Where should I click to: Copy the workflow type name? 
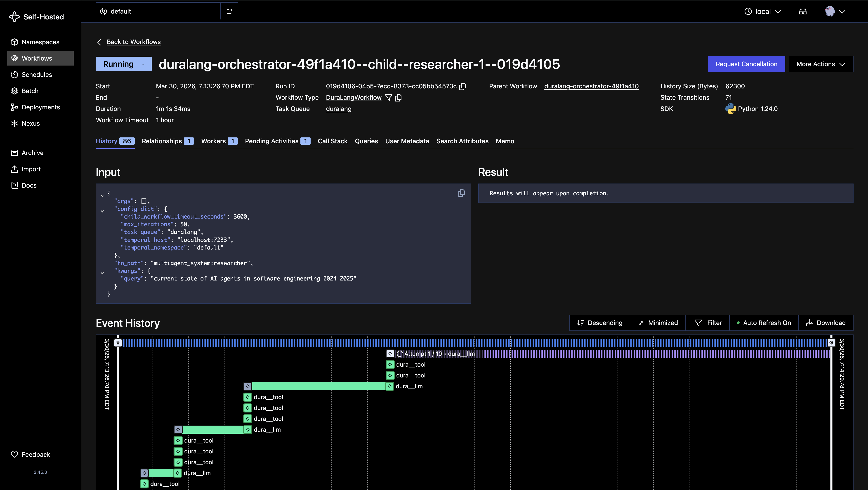click(398, 97)
